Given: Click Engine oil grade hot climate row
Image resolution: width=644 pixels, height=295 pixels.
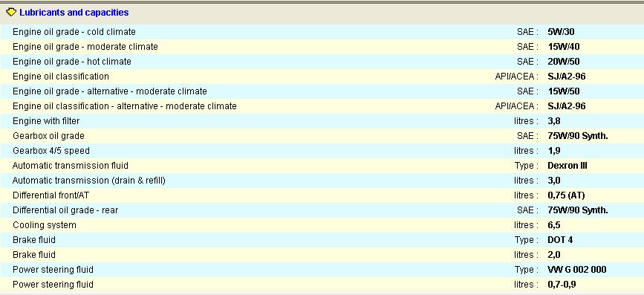Looking at the screenshot, I should point(322,62).
